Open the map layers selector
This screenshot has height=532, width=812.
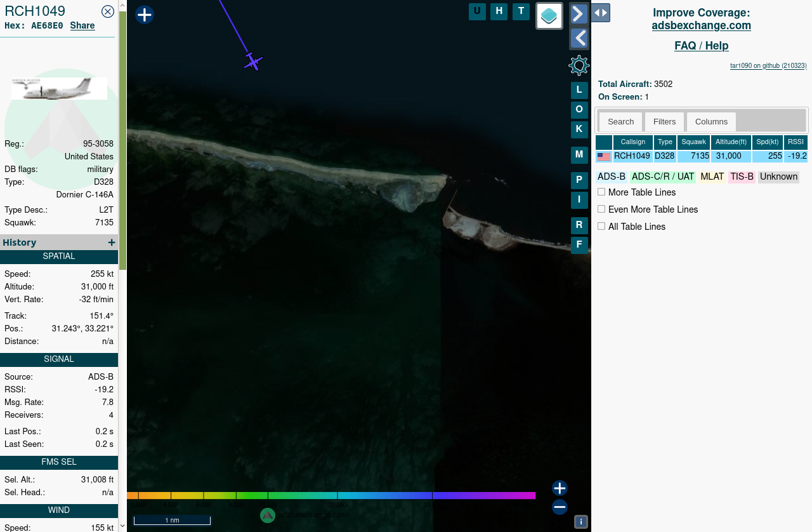[549, 16]
